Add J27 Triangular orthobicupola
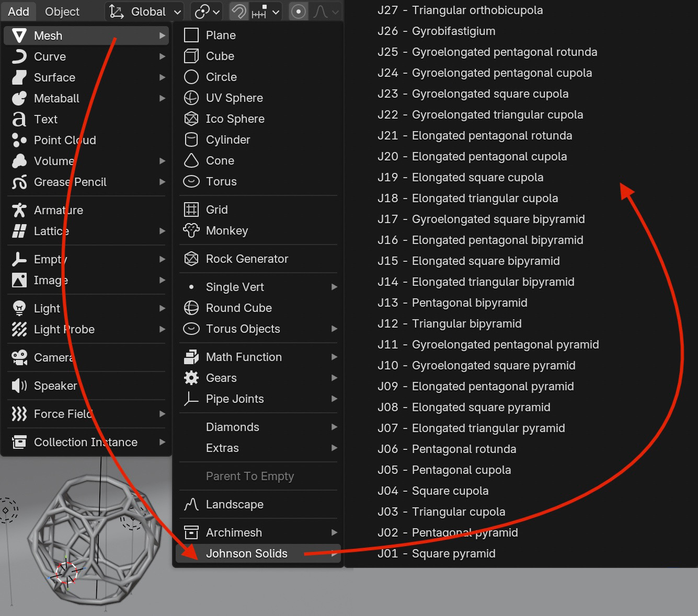The width and height of the screenshot is (698, 616). [x=460, y=10]
